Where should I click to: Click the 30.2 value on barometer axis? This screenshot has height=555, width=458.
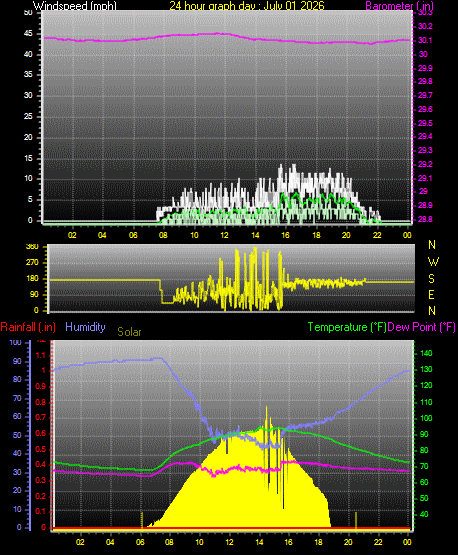click(x=425, y=26)
